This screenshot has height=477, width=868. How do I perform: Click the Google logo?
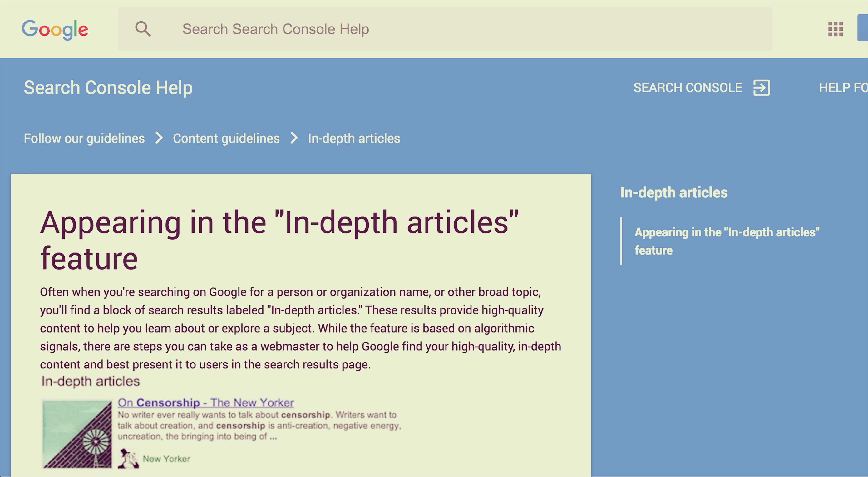(55, 30)
